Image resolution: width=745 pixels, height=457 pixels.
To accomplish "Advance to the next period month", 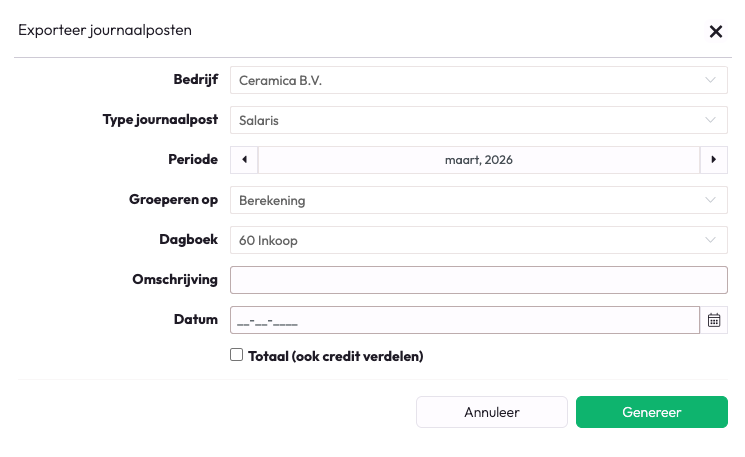I will click(x=713, y=160).
